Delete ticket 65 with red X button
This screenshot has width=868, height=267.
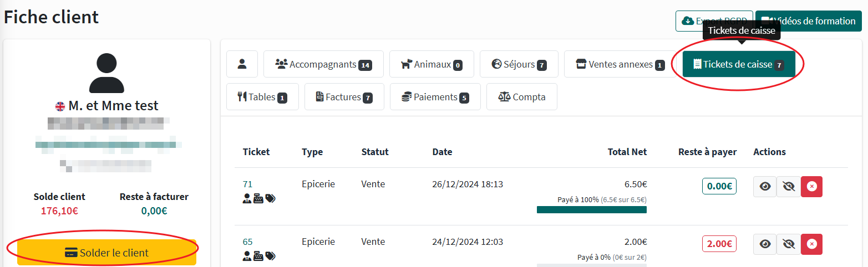point(811,244)
